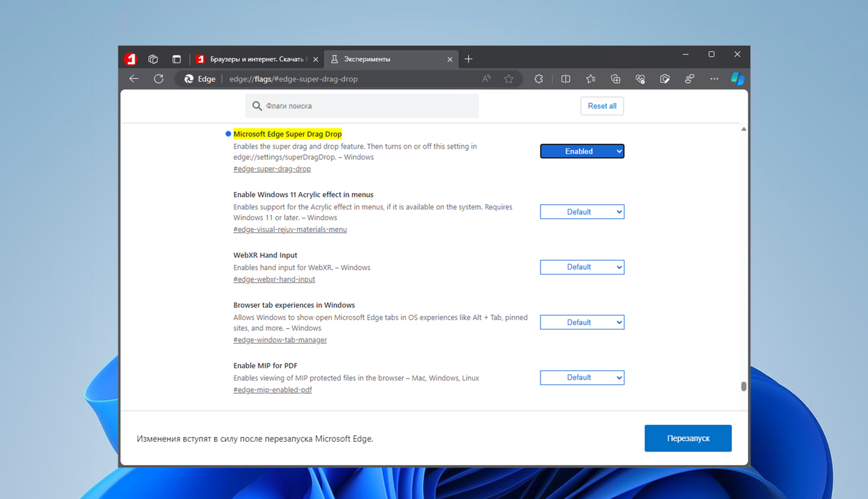Click the address bar URL edge://flags
Screen dimensions: 868x499
[x=293, y=79]
